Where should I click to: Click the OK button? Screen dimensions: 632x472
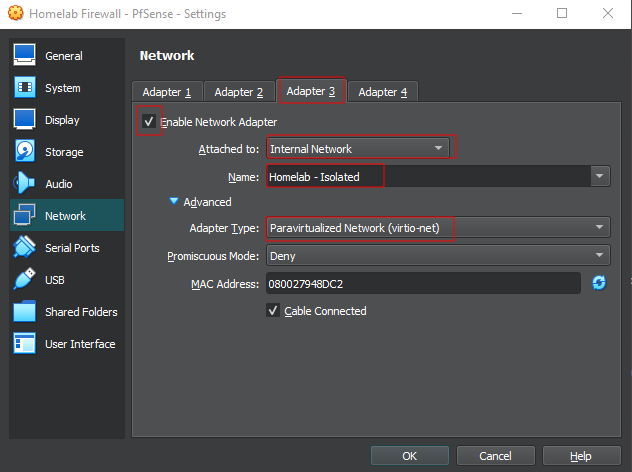[x=410, y=456]
